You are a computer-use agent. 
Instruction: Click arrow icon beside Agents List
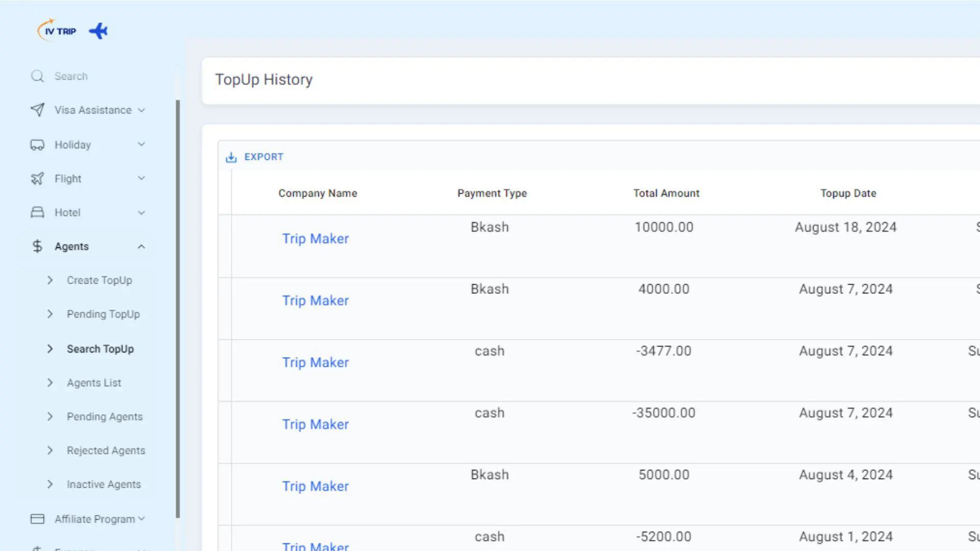point(50,383)
